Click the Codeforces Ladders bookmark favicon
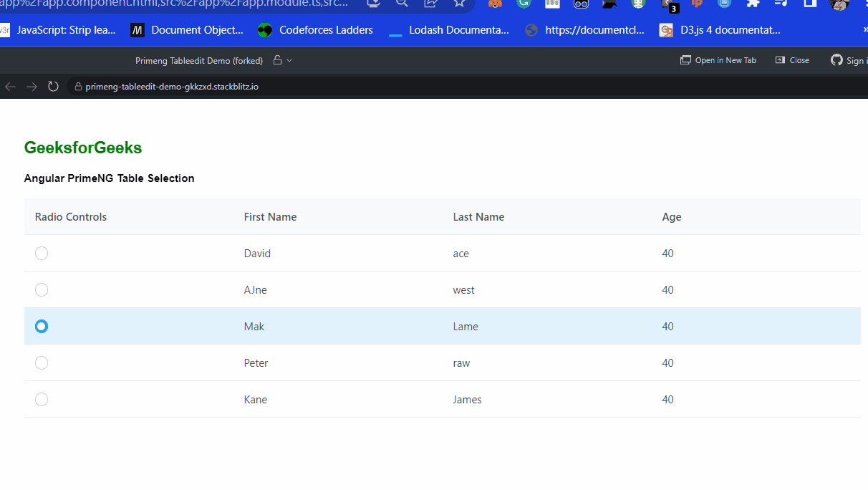Image resolution: width=868 pixels, height=490 pixels. click(265, 30)
